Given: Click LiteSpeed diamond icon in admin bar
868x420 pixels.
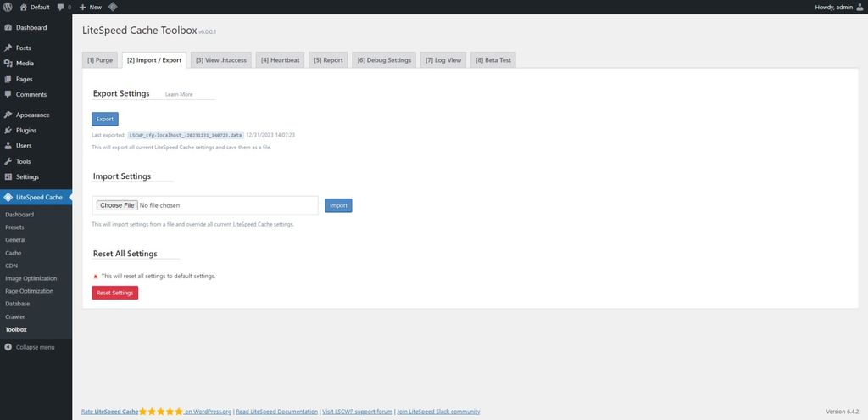Looking at the screenshot, I should (x=113, y=7).
